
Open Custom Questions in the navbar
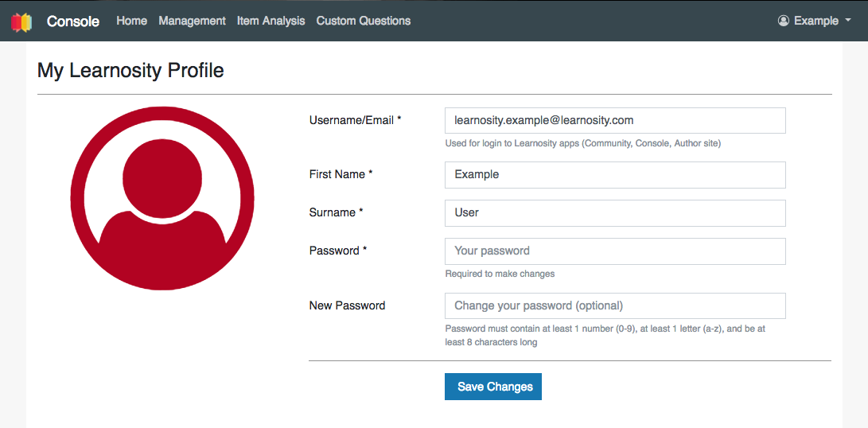tap(363, 21)
